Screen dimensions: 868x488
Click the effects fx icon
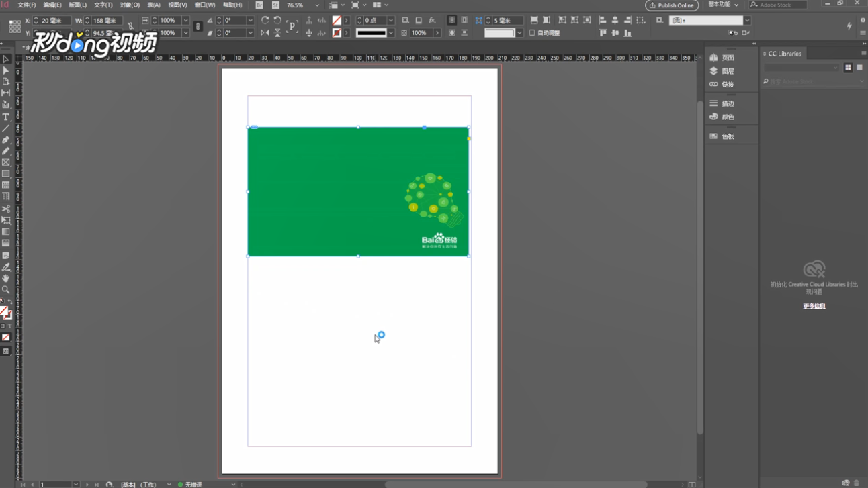pos(432,21)
